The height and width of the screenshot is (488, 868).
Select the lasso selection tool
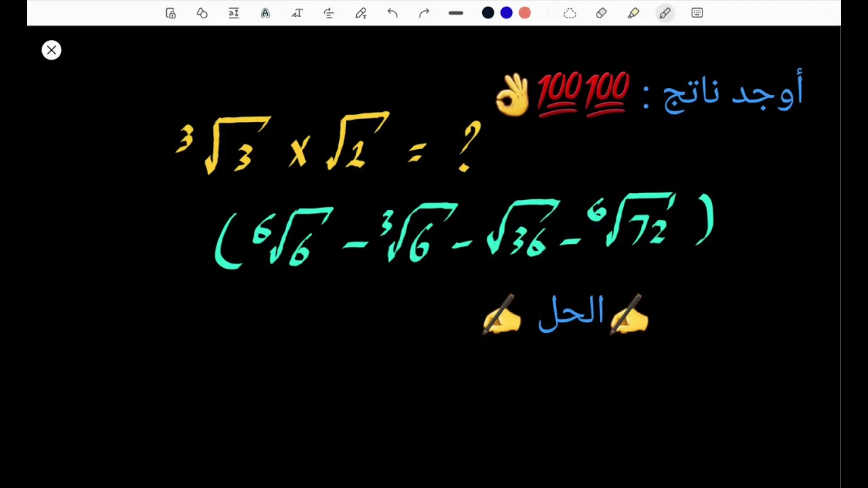570,13
